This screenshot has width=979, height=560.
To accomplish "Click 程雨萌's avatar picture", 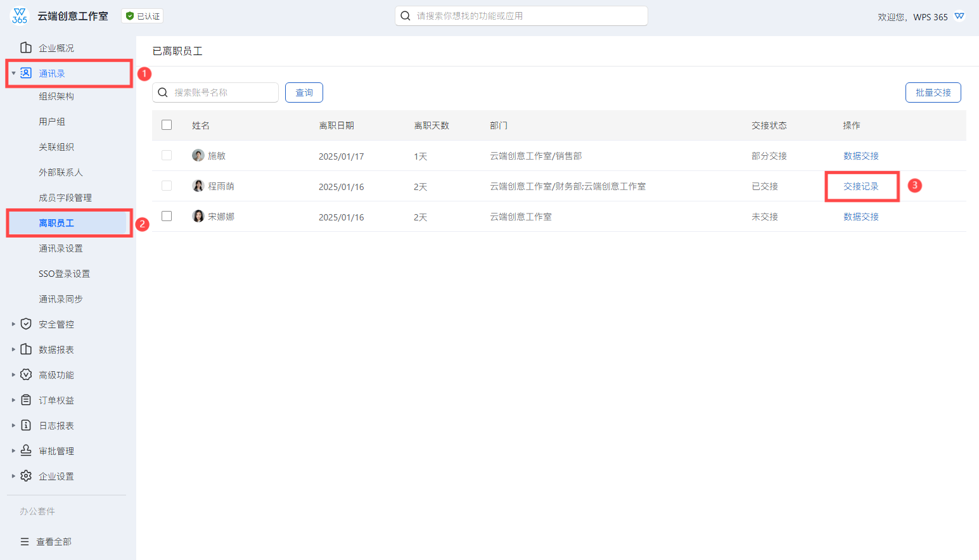I will click(x=198, y=186).
